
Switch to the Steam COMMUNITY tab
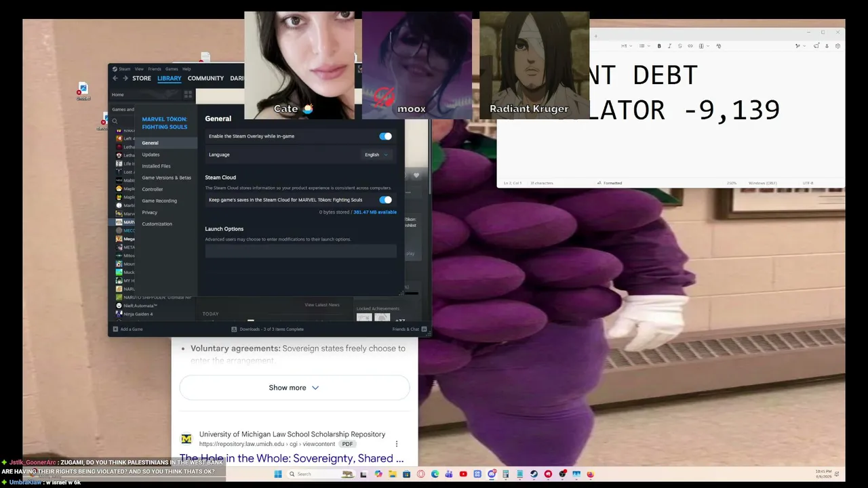(205, 79)
